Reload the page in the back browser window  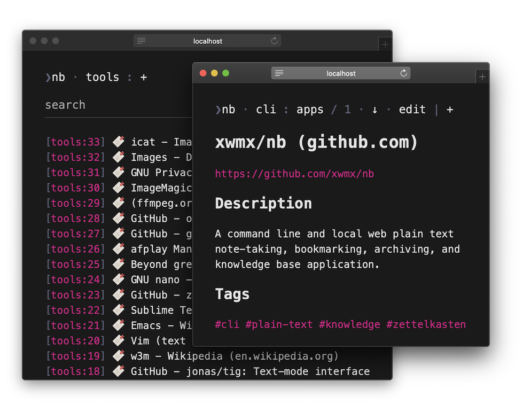click(x=274, y=41)
